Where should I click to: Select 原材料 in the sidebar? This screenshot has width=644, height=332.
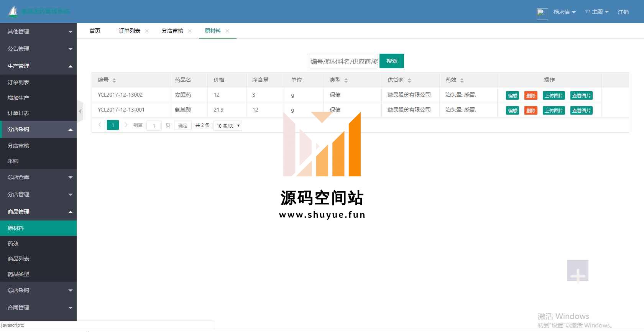click(x=38, y=228)
